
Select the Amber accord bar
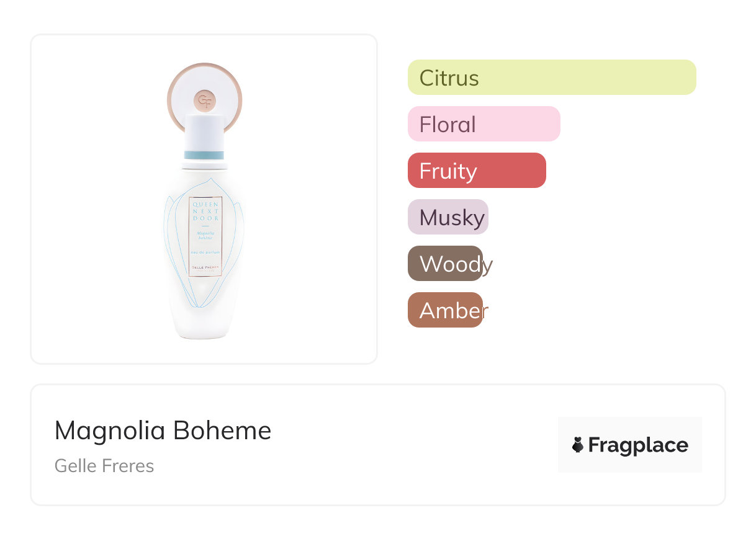[x=445, y=310]
